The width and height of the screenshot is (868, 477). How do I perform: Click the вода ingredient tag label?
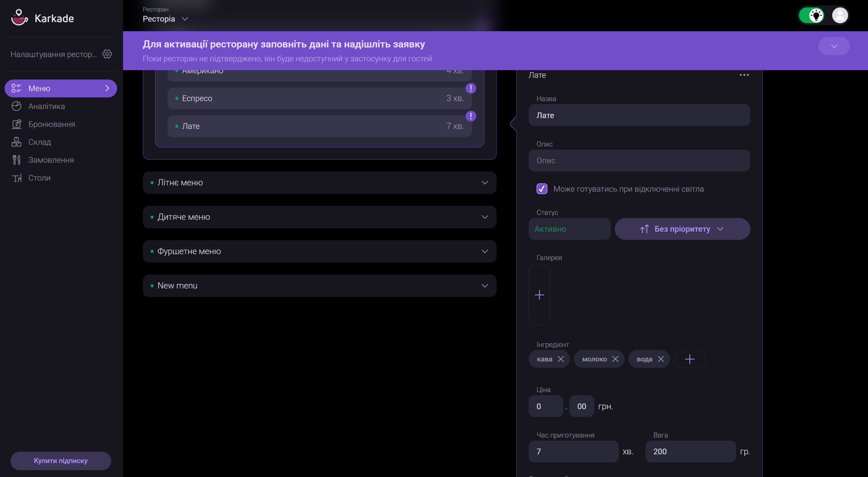coord(644,359)
